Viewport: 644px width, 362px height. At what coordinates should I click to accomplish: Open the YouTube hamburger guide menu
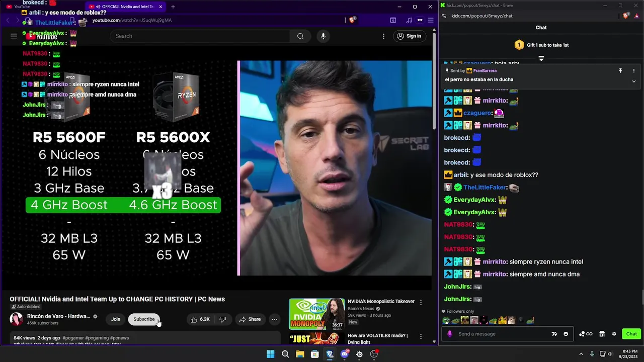point(14,36)
